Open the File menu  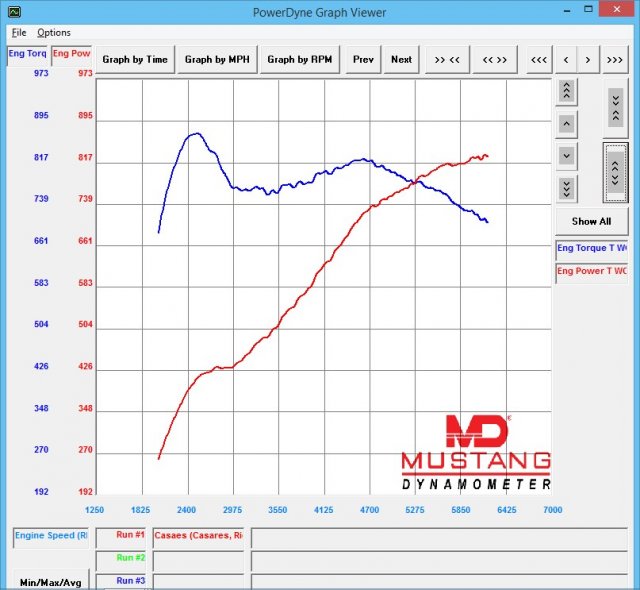pyautogui.click(x=19, y=33)
